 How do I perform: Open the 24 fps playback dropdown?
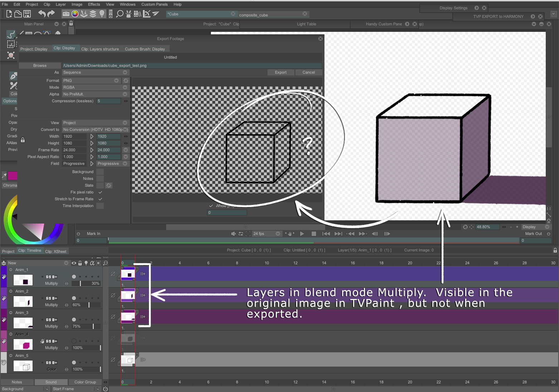(x=267, y=234)
